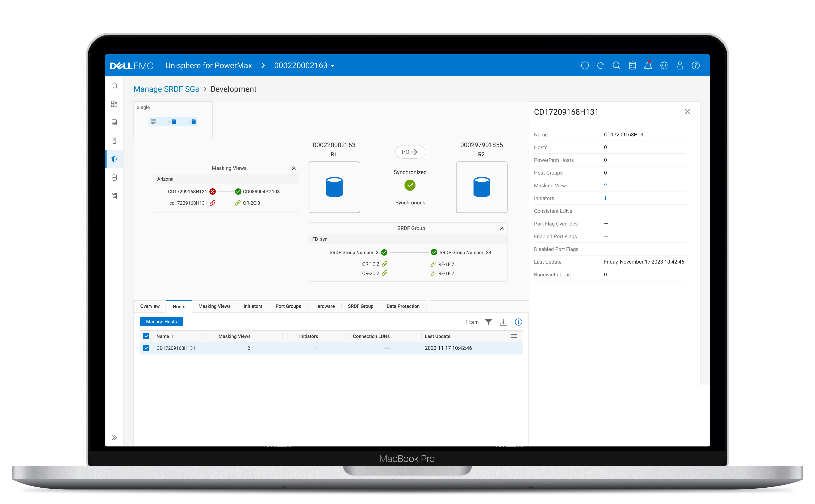
Task: Switch to the Hardware tab
Action: (x=324, y=306)
